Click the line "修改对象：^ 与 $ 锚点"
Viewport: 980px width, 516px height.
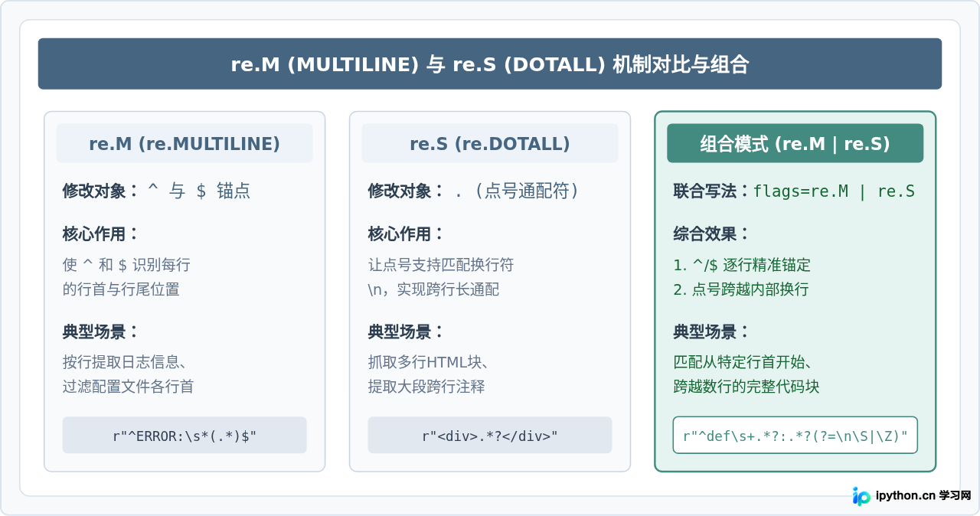click(x=157, y=191)
